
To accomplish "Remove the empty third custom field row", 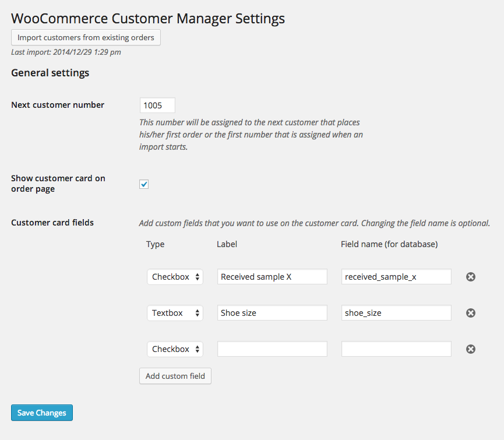I will click(x=470, y=349).
